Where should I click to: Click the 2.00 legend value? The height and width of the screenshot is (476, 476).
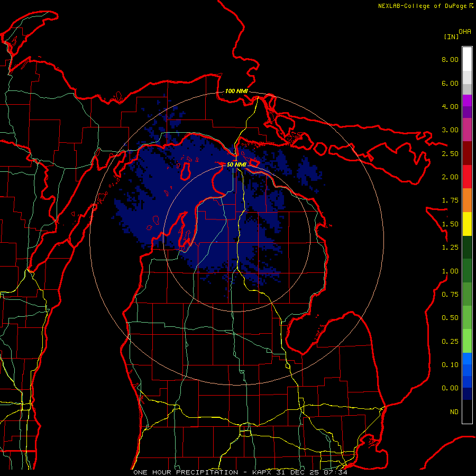coord(450,177)
